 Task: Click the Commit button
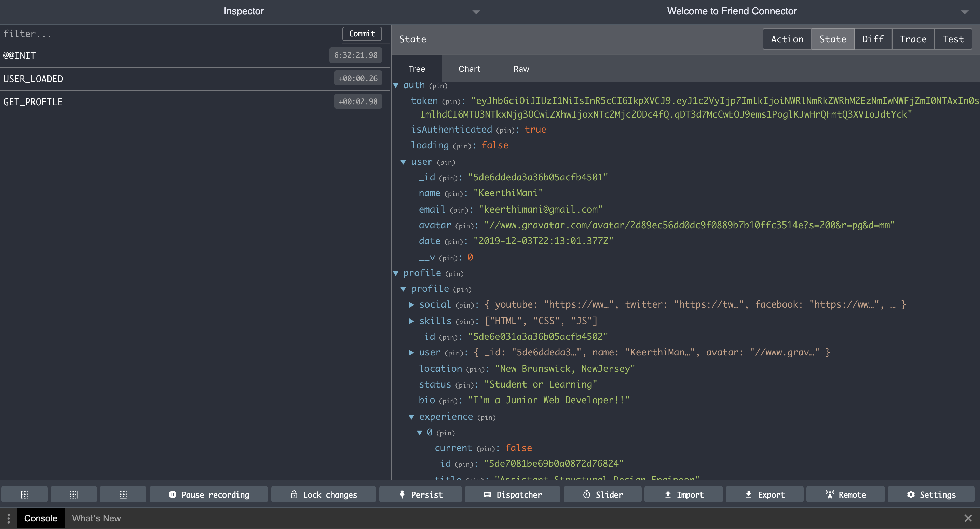[x=362, y=33]
